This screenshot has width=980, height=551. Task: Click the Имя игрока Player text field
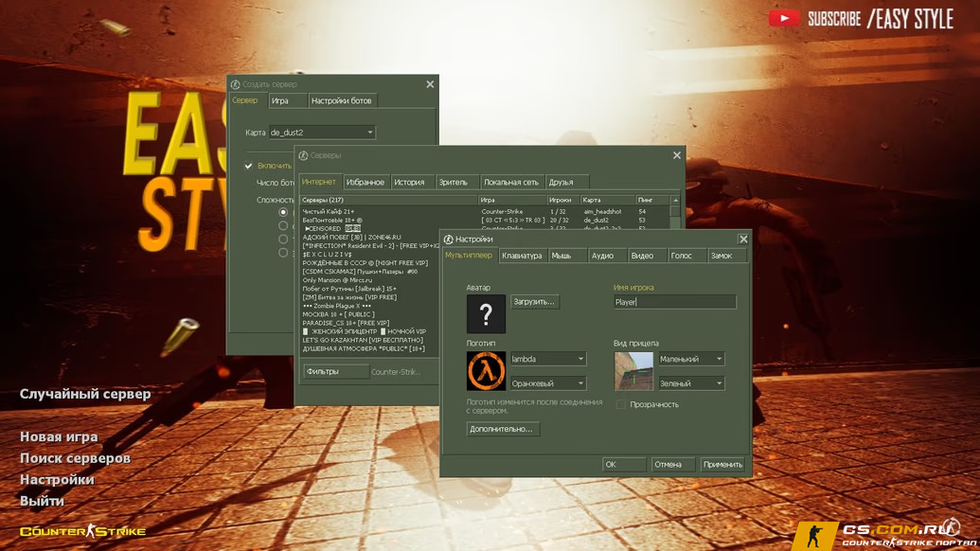[x=675, y=302]
